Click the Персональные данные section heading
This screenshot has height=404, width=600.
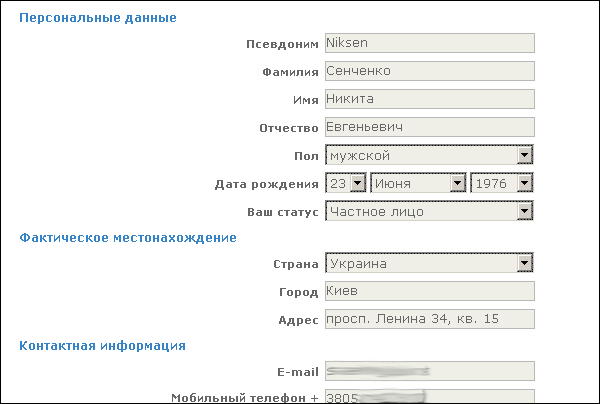point(98,18)
